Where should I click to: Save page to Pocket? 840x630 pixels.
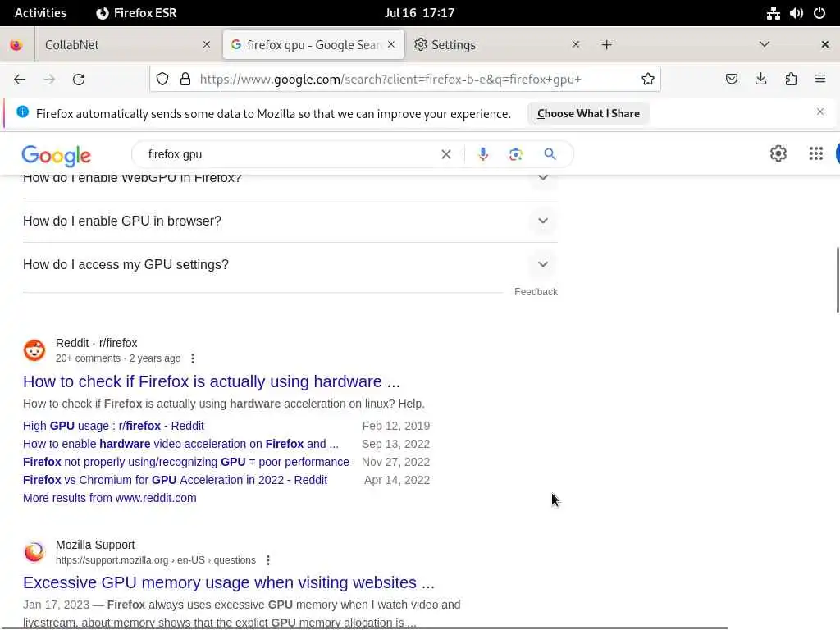(x=731, y=80)
